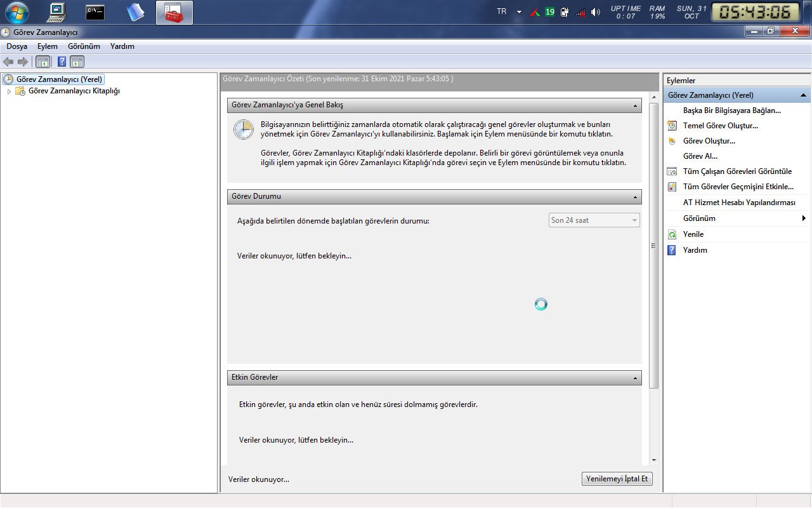Click the scrollbar up arrow in center pane
This screenshot has width=812, height=508.
point(654,98)
